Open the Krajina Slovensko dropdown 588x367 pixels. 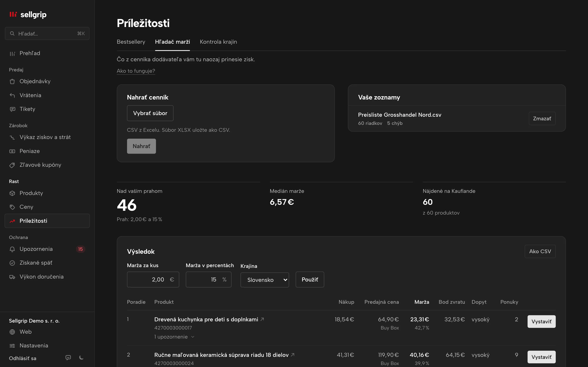pos(265,280)
